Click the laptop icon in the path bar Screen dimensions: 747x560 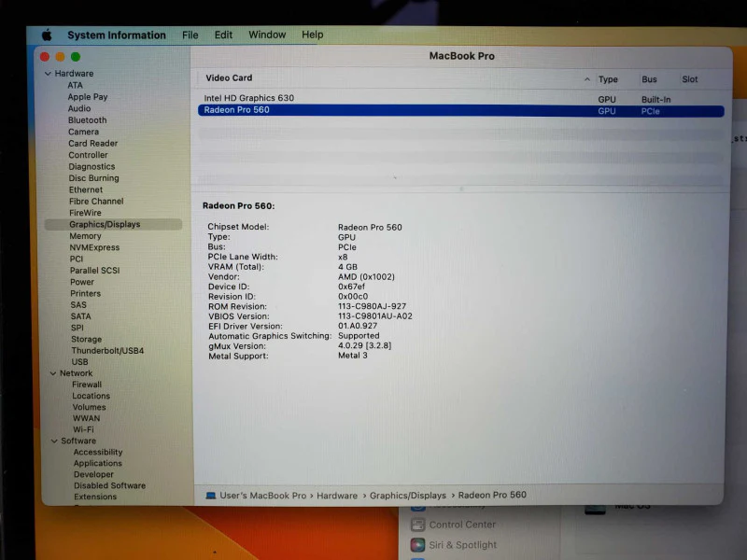211,496
